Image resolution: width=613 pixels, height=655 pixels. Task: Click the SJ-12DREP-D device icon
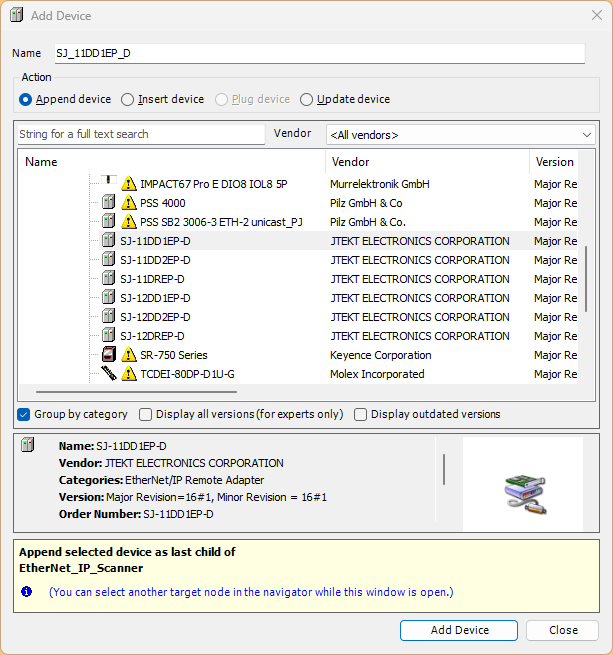click(109, 335)
